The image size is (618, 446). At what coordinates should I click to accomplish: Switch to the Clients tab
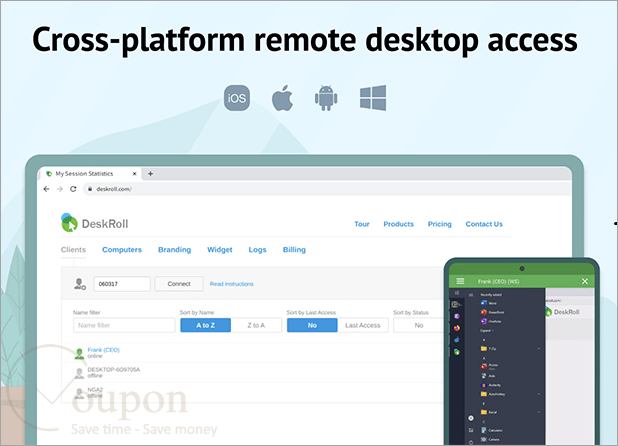pyautogui.click(x=73, y=249)
